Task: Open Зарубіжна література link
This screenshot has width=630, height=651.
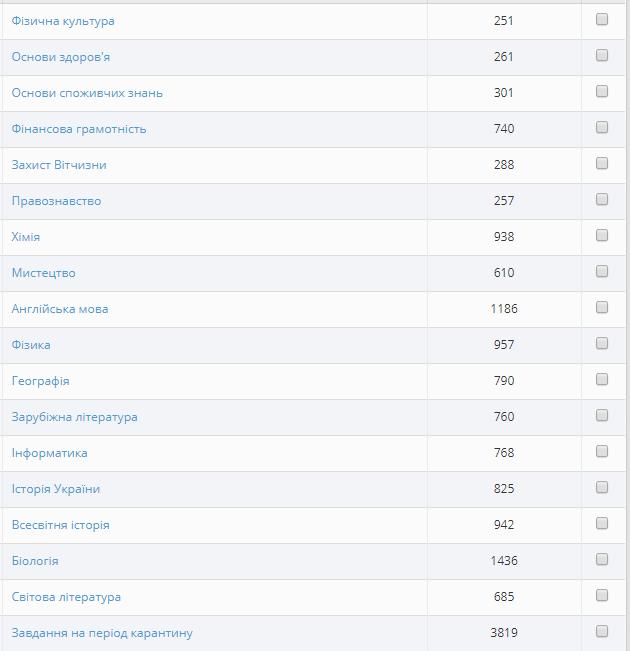Action: 74,417
